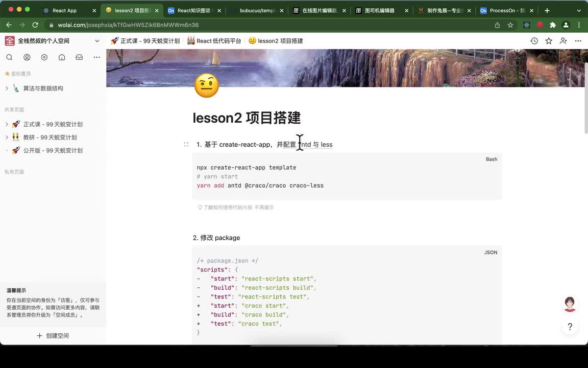588x368 pixels.
Task: View site info lock icon
Action: [x=52, y=25]
